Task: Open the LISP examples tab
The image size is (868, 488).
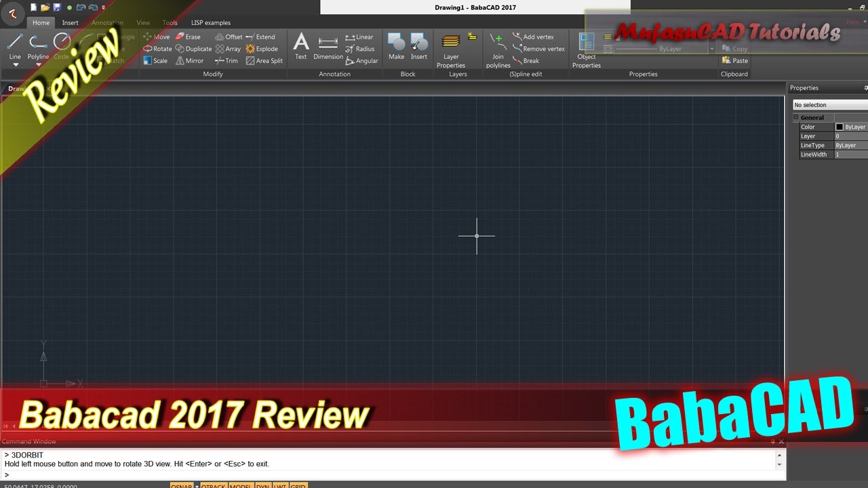Action: (211, 22)
